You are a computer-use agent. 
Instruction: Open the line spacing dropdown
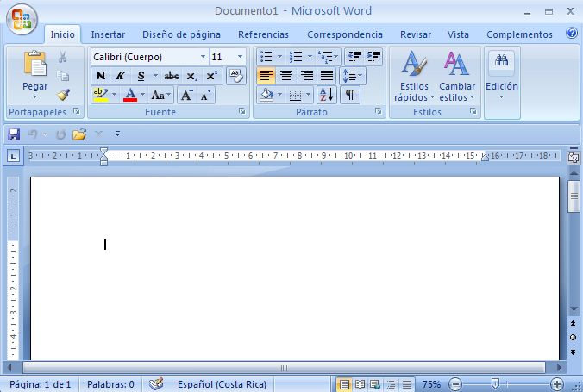click(353, 76)
